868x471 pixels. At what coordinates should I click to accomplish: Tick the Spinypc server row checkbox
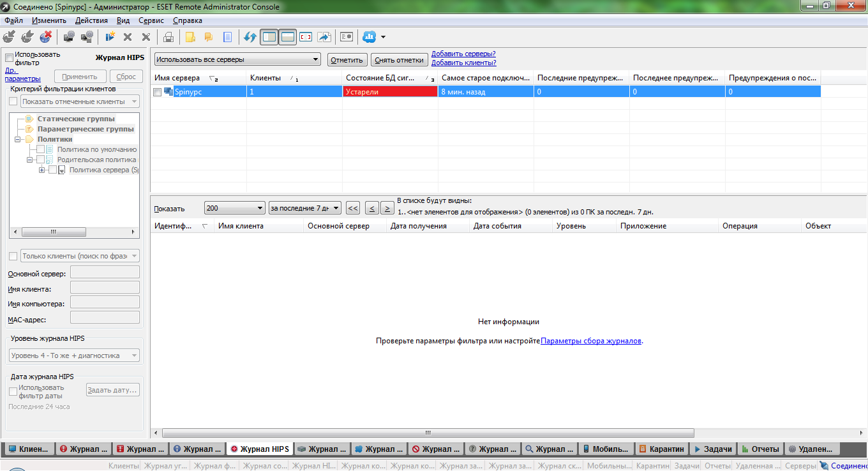tap(157, 92)
